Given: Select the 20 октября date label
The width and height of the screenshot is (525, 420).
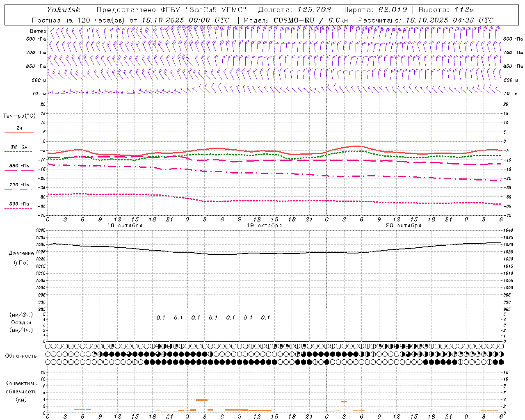Looking at the screenshot, I should coord(404,226).
